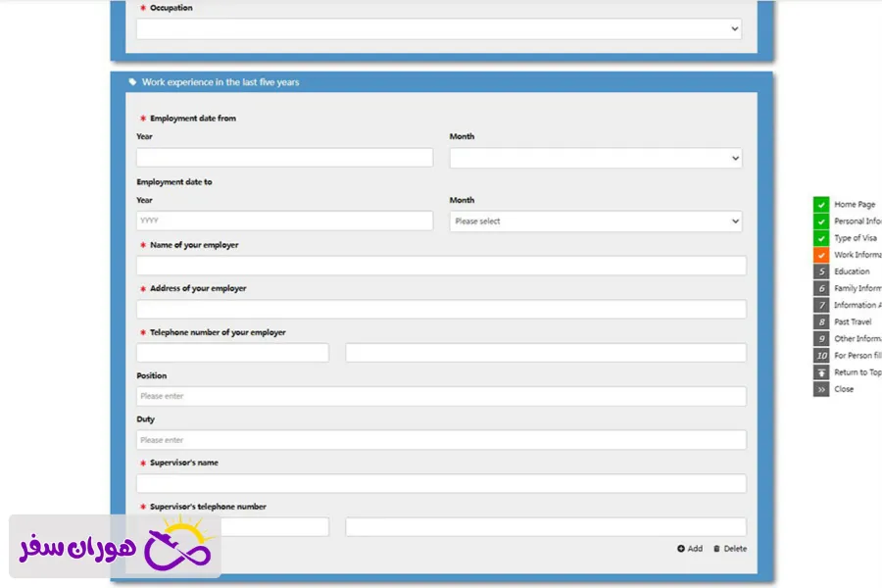Click the Position text field
882x588 pixels.
click(x=441, y=397)
